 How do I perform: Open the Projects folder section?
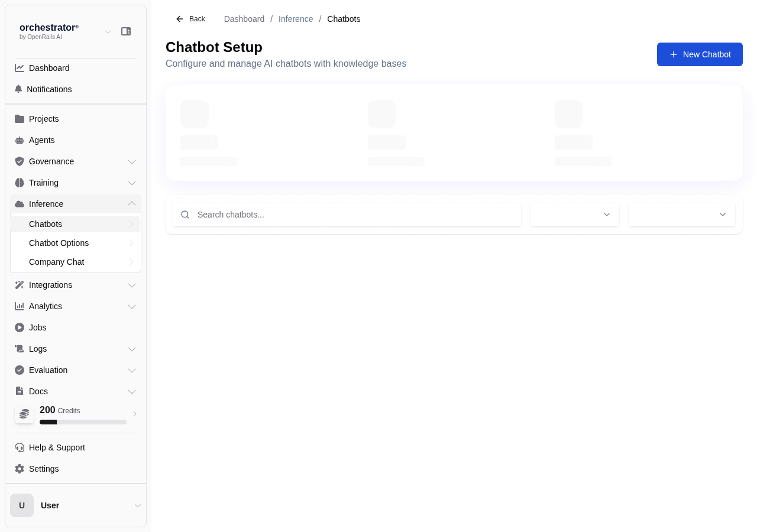click(x=20, y=119)
